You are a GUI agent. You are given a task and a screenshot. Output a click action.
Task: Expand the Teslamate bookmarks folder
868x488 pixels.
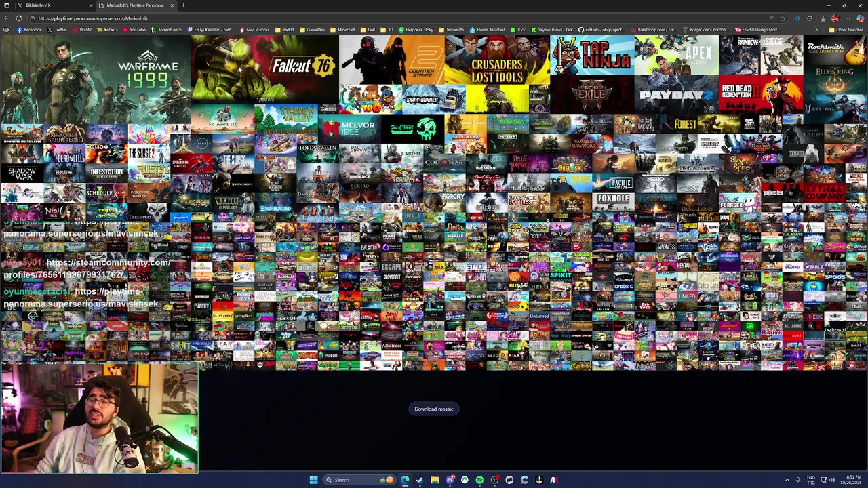point(452,30)
